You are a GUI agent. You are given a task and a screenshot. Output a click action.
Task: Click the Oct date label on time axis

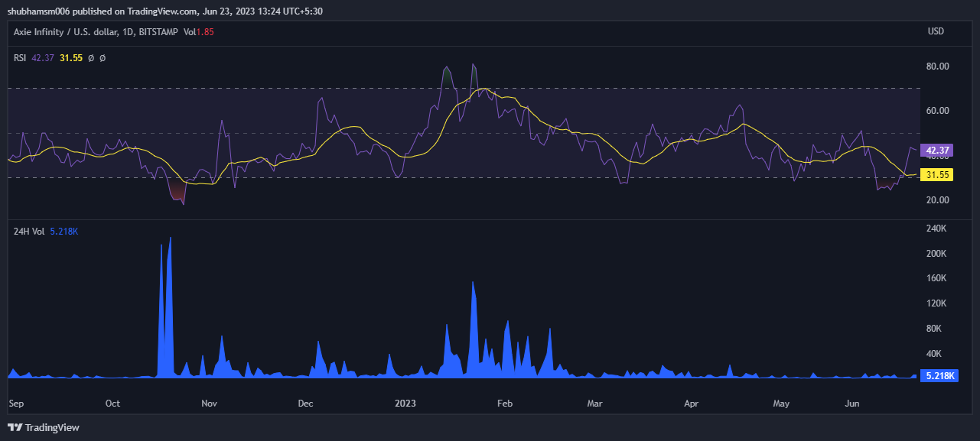(112, 403)
